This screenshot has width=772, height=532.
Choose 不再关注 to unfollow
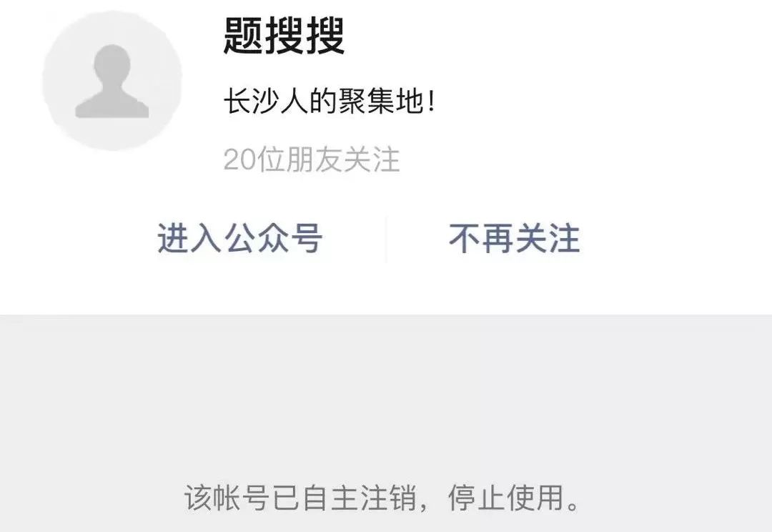515,238
